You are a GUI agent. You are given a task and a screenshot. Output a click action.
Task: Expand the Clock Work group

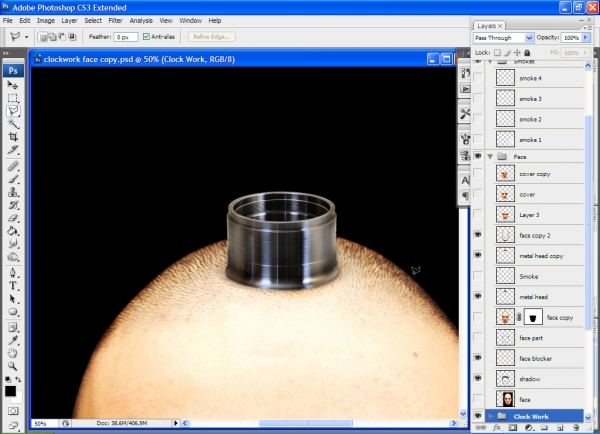pos(491,416)
